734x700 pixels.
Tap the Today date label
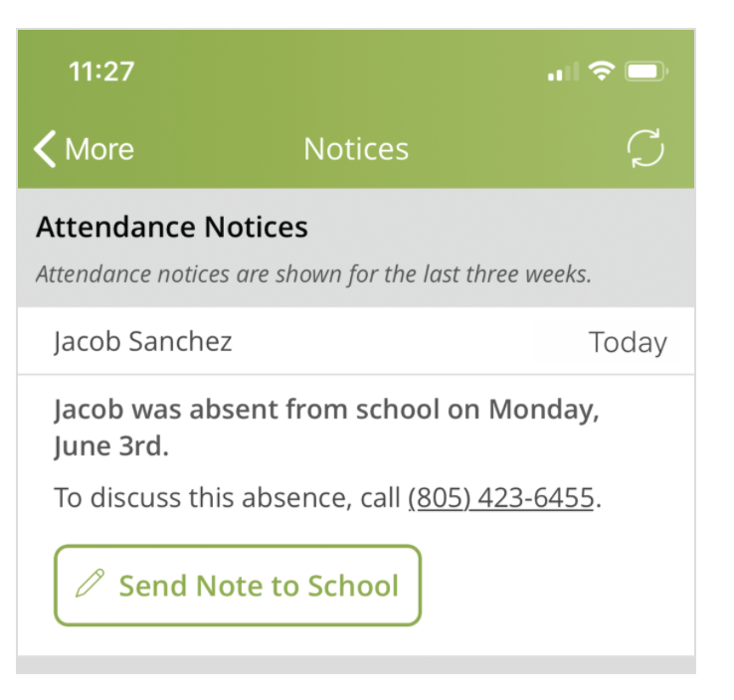click(x=628, y=342)
